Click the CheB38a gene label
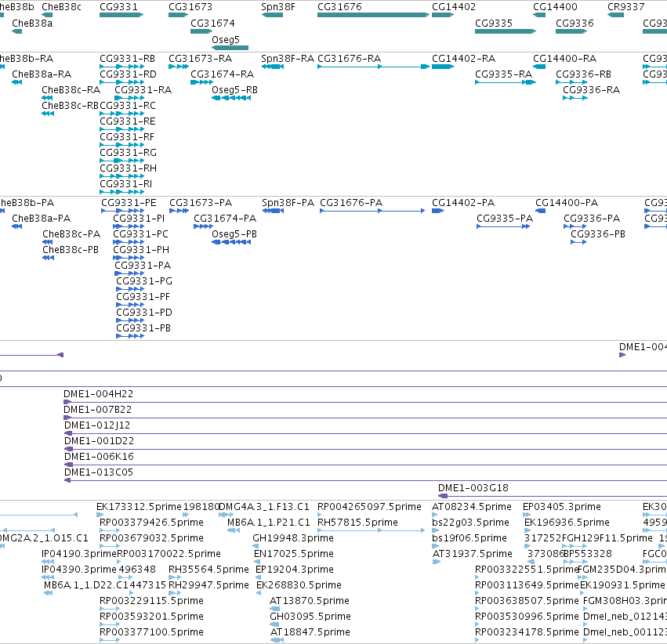The image size is (667, 644). pyautogui.click(x=32, y=23)
